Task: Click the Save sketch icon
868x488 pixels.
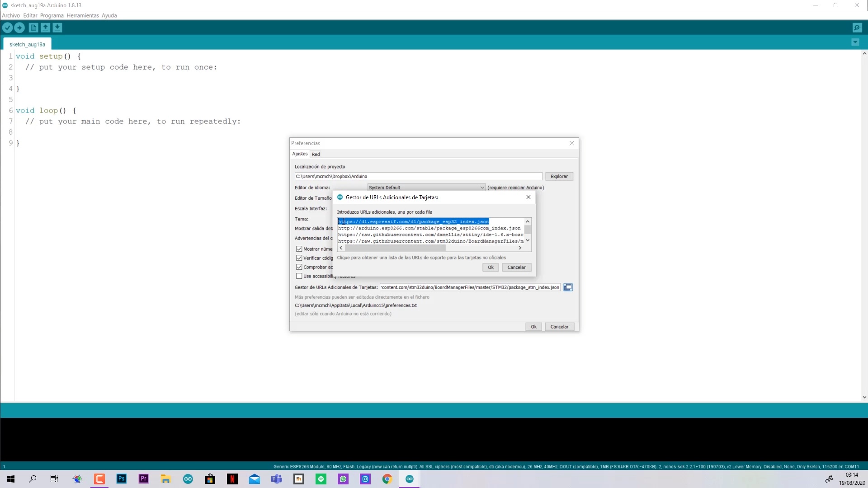Action: tap(57, 28)
